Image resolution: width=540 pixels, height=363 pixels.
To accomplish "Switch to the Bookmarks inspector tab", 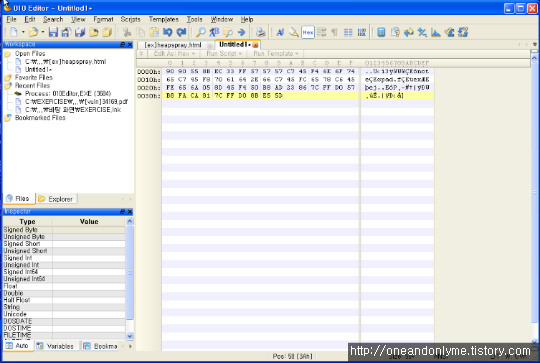I will click(x=100, y=346).
